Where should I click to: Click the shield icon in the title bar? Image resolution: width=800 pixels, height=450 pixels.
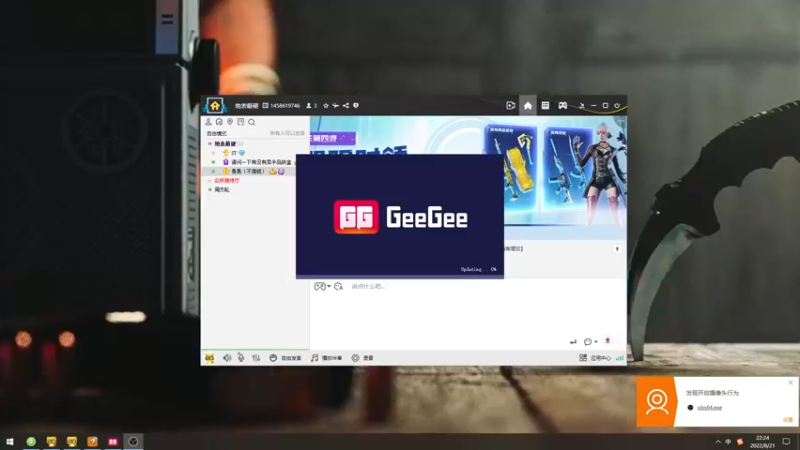click(x=356, y=106)
